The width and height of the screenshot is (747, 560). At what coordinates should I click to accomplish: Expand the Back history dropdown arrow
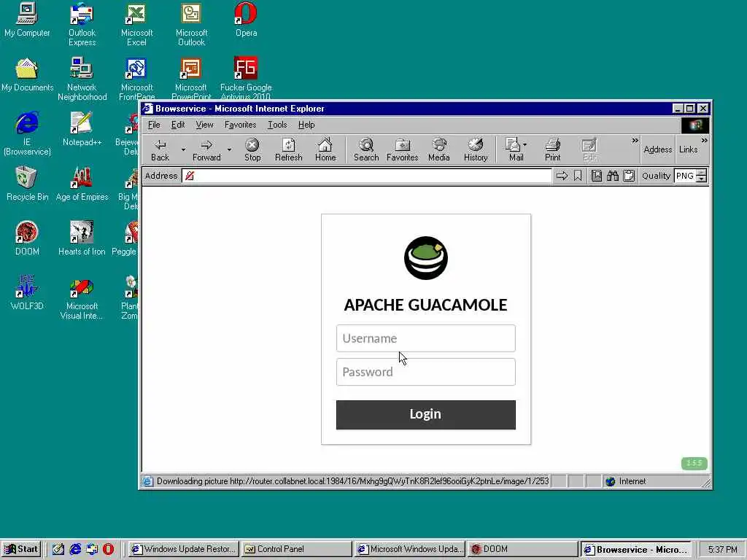click(183, 149)
